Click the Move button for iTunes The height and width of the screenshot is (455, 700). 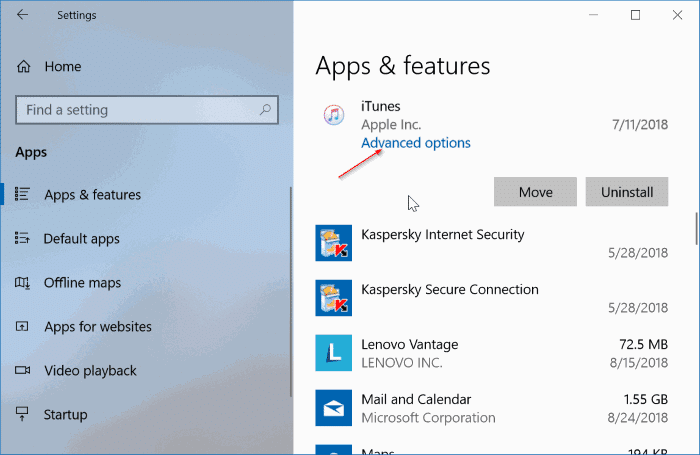coord(535,192)
